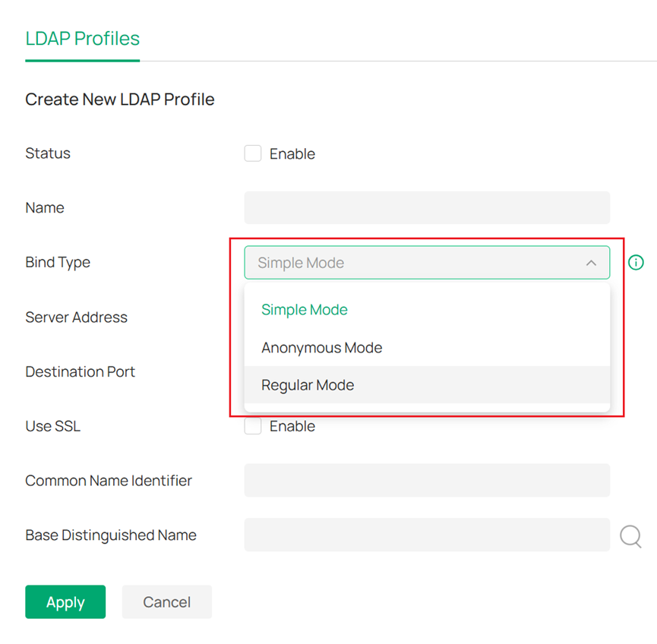Click the Base Distinguished Name input field

[427, 535]
